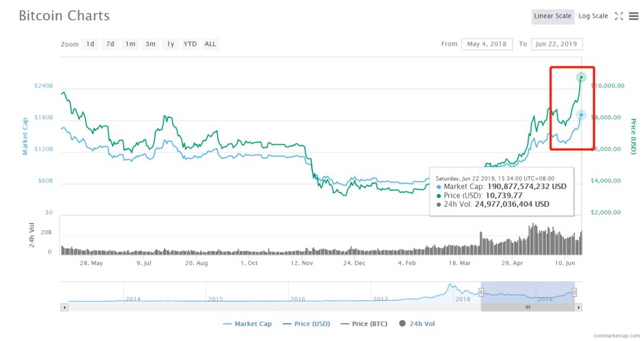The width and height of the screenshot is (644, 341).
Task: Click the 190,877,574,232 USD market cap value
Action: pos(527,187)
